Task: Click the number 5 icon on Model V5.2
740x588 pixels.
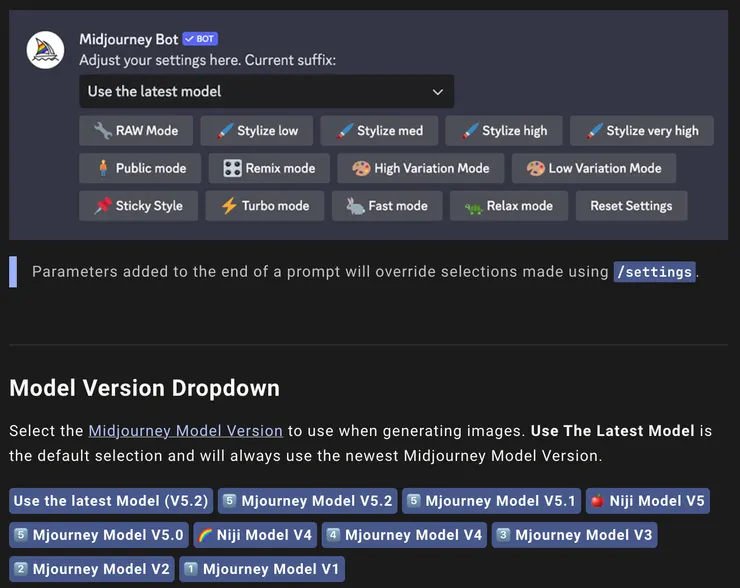Action: [229, 500]
